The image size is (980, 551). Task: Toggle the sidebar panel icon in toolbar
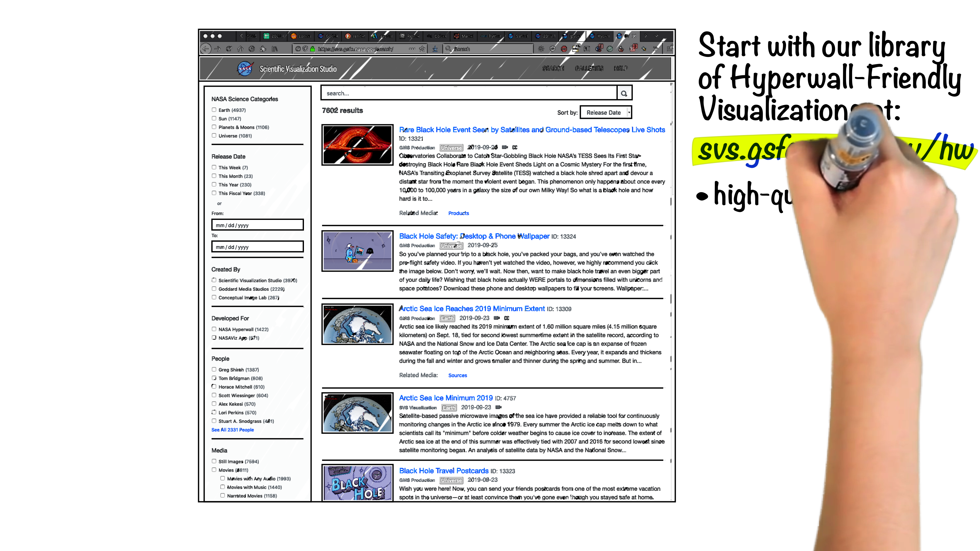587,49
